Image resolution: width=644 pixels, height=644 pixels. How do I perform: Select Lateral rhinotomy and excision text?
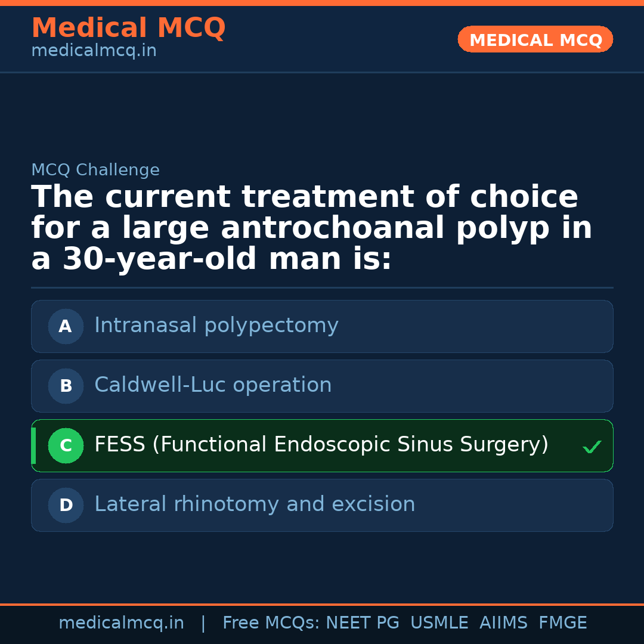255,504
